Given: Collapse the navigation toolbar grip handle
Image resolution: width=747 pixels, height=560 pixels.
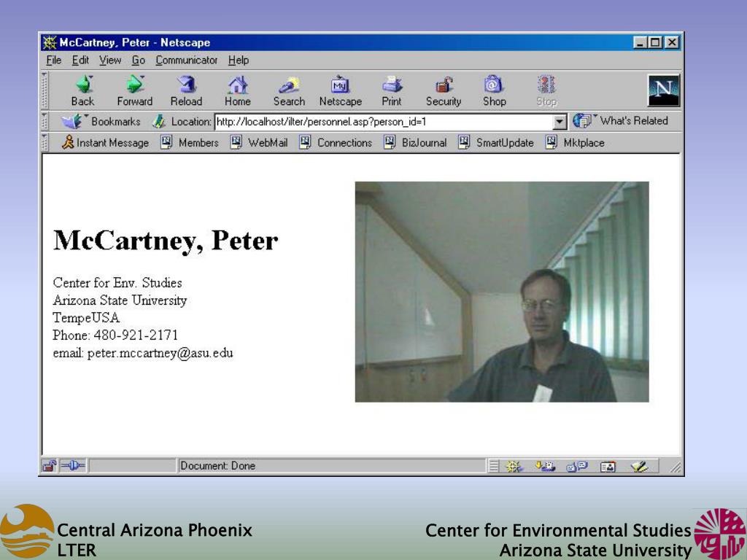Looking at the screenshot, I should pos(44,90).
